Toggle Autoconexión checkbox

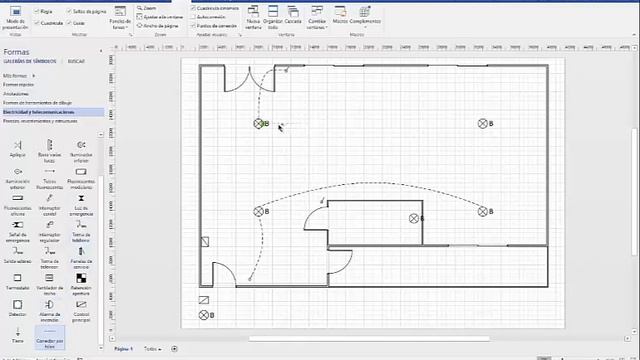tap(193, 17)
